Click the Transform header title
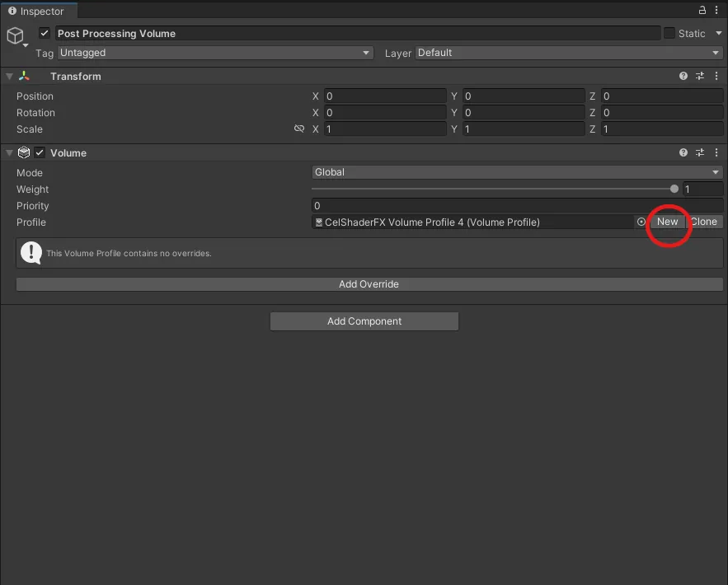728x585 pixels. [75, 77]
